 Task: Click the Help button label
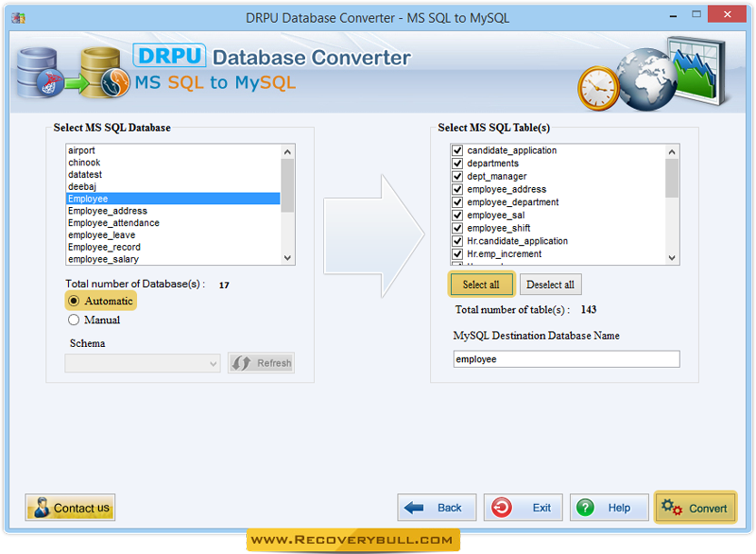(x=619, y=509)
